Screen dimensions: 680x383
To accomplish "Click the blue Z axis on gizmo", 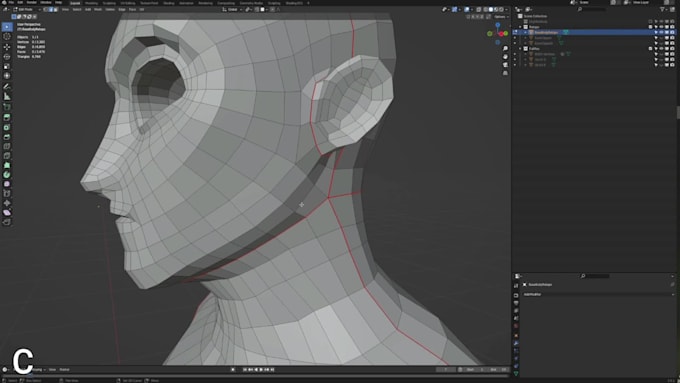I will tap(498, 25).
